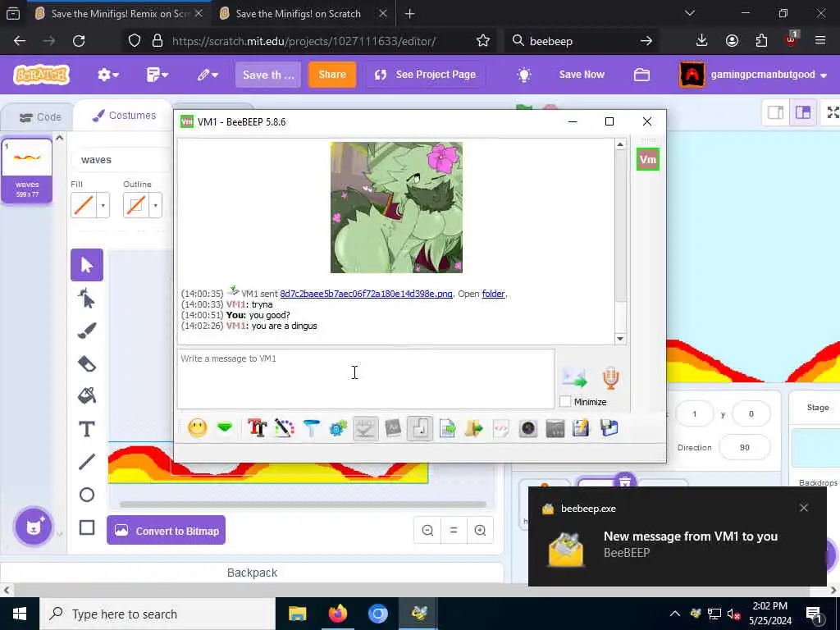Image resolution: width=840 pixels, height=630 pixels.
Task: Select the Scratch arrow select tool
Action: coord(87,265)
